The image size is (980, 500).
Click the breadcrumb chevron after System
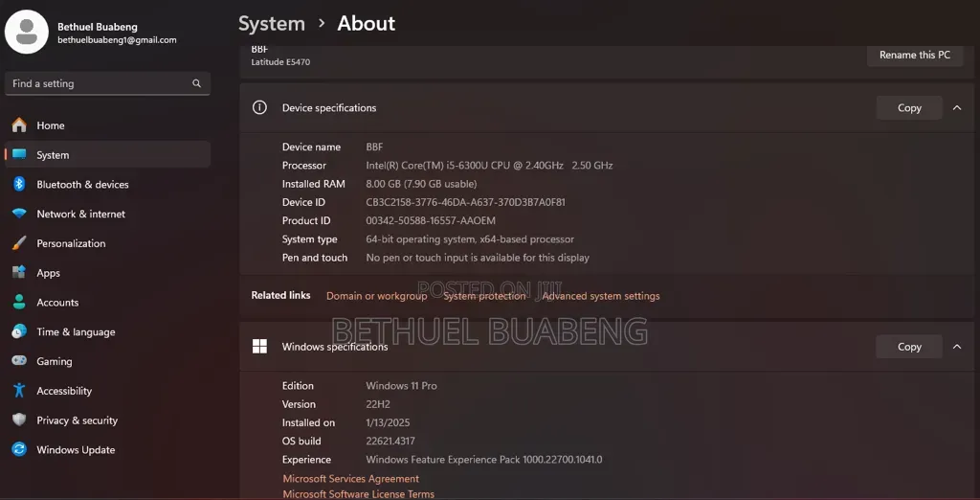[322, 23]
